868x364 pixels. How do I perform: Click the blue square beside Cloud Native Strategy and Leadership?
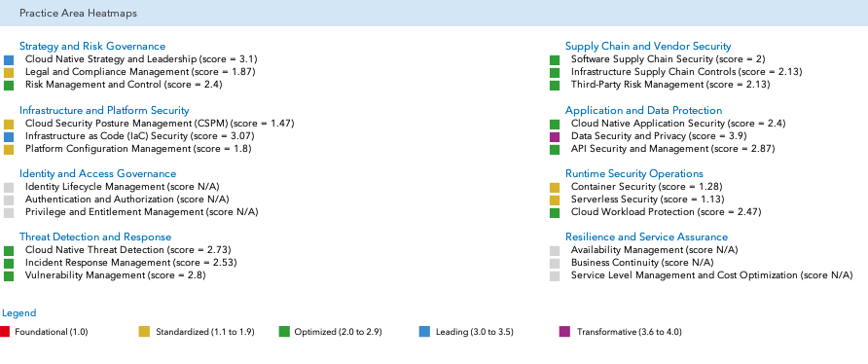tap(9, 59)
